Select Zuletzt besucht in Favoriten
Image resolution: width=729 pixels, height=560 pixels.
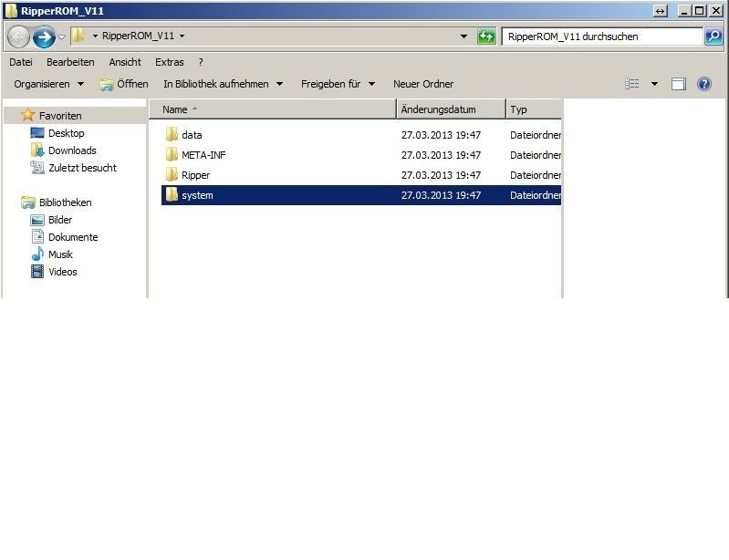[82, 168]
